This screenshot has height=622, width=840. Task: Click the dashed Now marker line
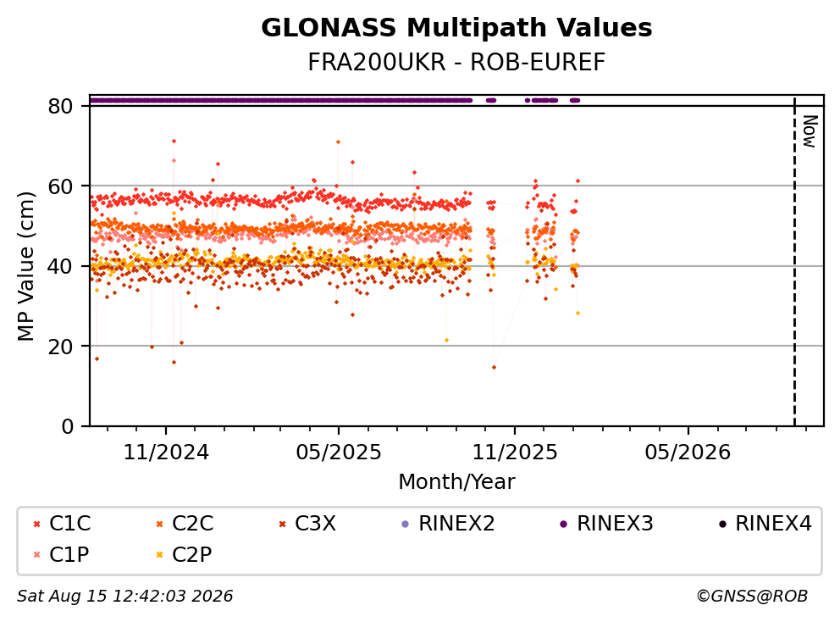794,262
